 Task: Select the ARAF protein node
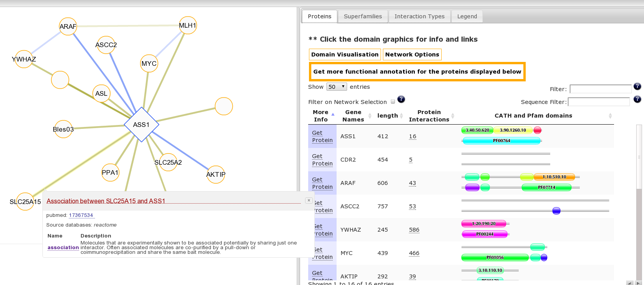68,26
